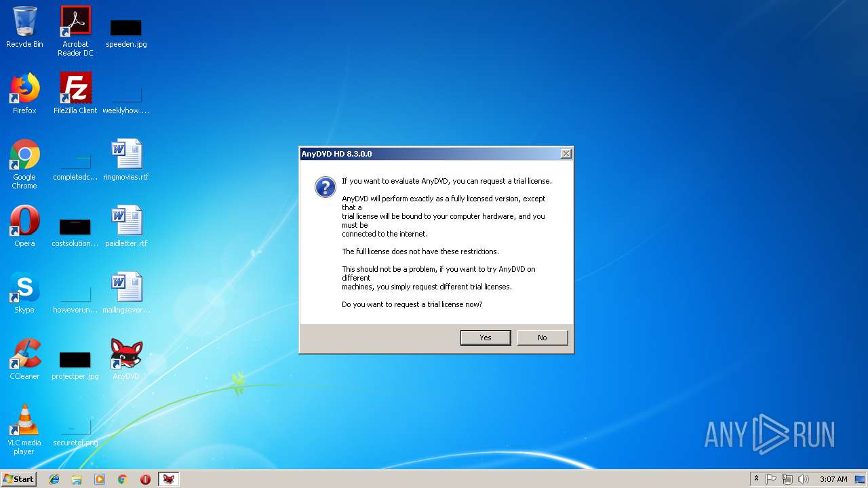Open network status tray icon
Viewport: 868px width, 488px height.
pyautogui.click(x=787, y=479)
